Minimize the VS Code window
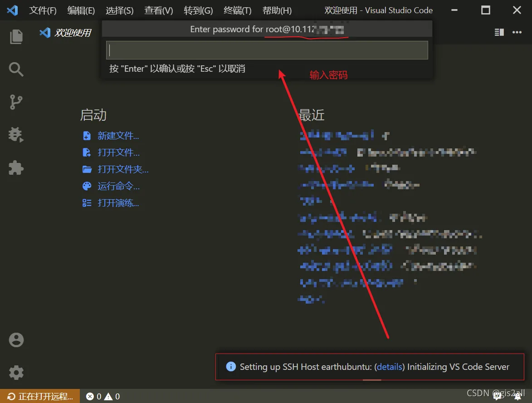The height and width of the screenshot is (403, 532). coord(454,10)
